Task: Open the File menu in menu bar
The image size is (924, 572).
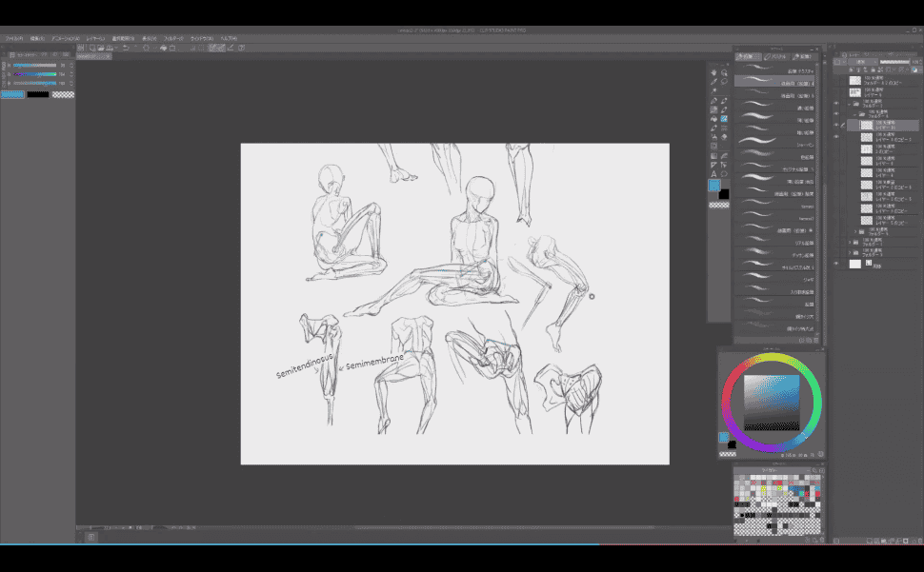Action: (x=14, y=38)
